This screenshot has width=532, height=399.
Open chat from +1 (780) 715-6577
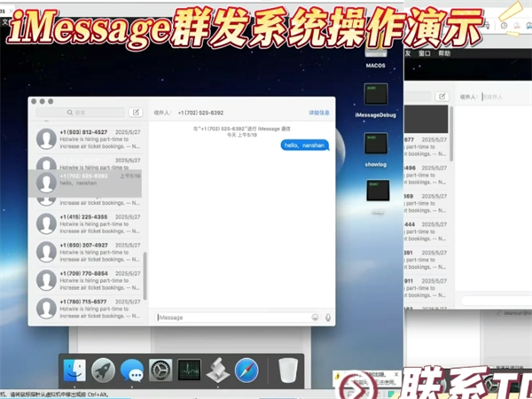(x=84, y=308)
